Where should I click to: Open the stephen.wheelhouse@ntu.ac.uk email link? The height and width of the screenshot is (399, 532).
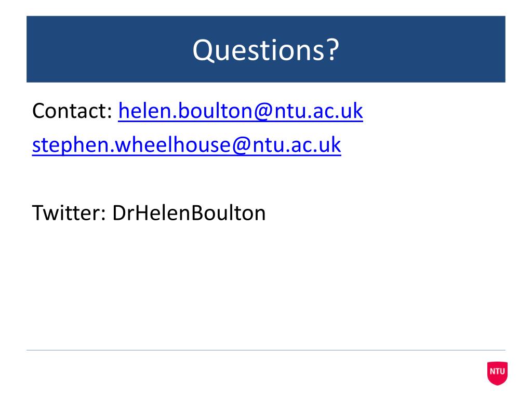(187, 145)
